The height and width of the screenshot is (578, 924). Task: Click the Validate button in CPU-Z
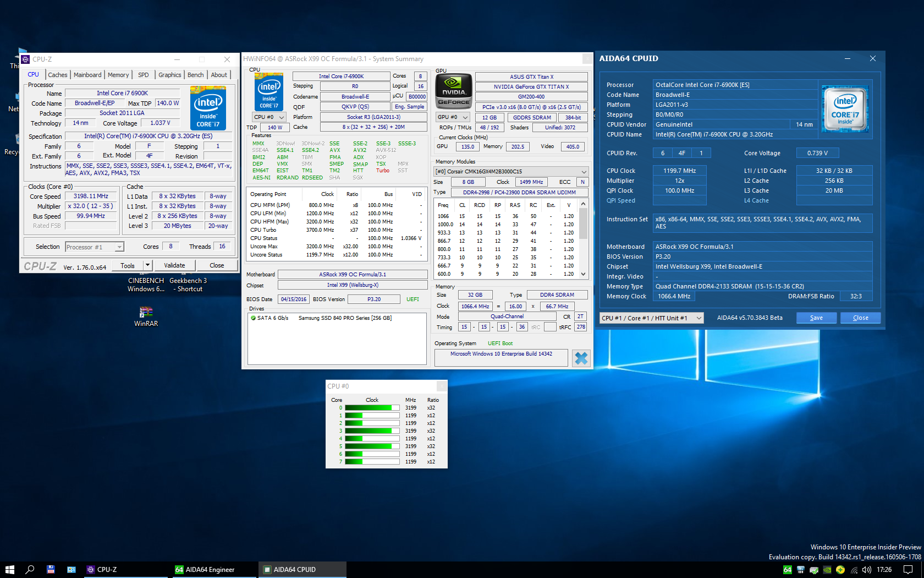point(174,265)
